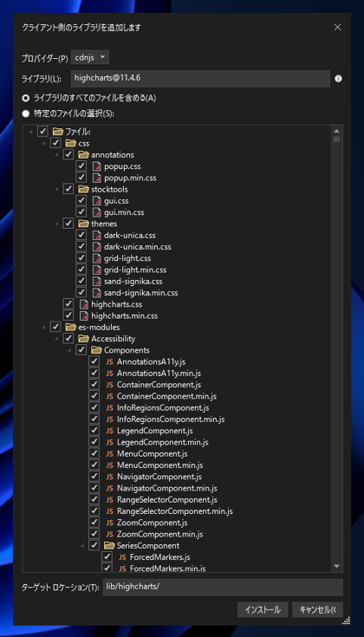Image resolution: width=364 pixels, height=637 pixels.
Task: Click the scroll down arrow of file tree
Action: point(336,566)
